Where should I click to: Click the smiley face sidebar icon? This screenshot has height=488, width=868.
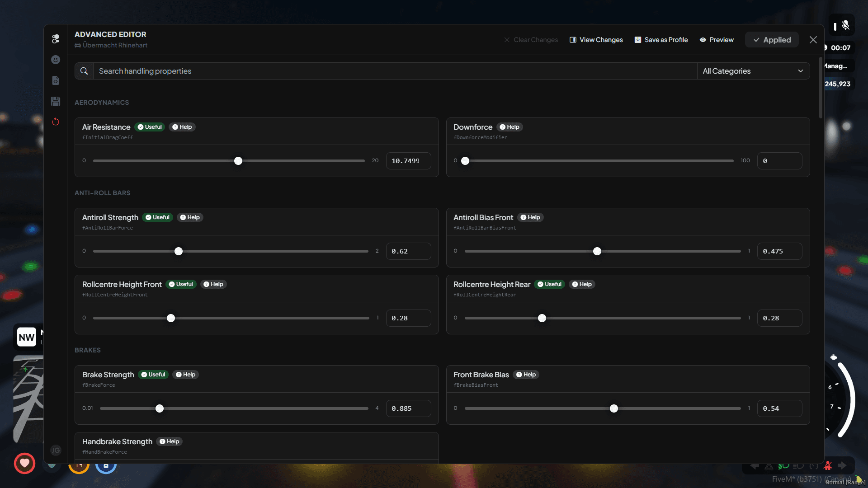pos(56,60)
